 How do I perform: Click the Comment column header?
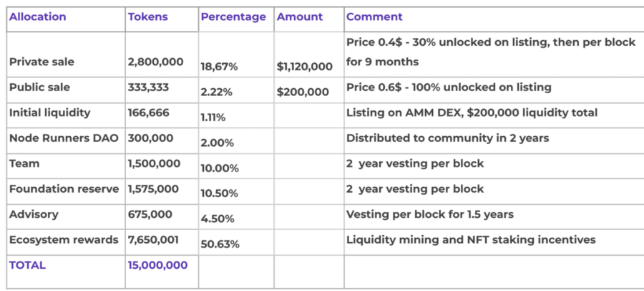tap(374, 16)
